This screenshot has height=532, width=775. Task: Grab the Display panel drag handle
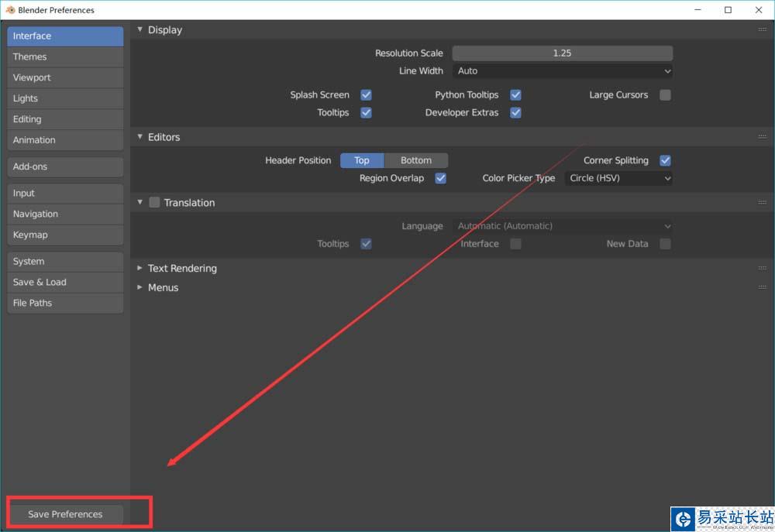click(762, 29)
